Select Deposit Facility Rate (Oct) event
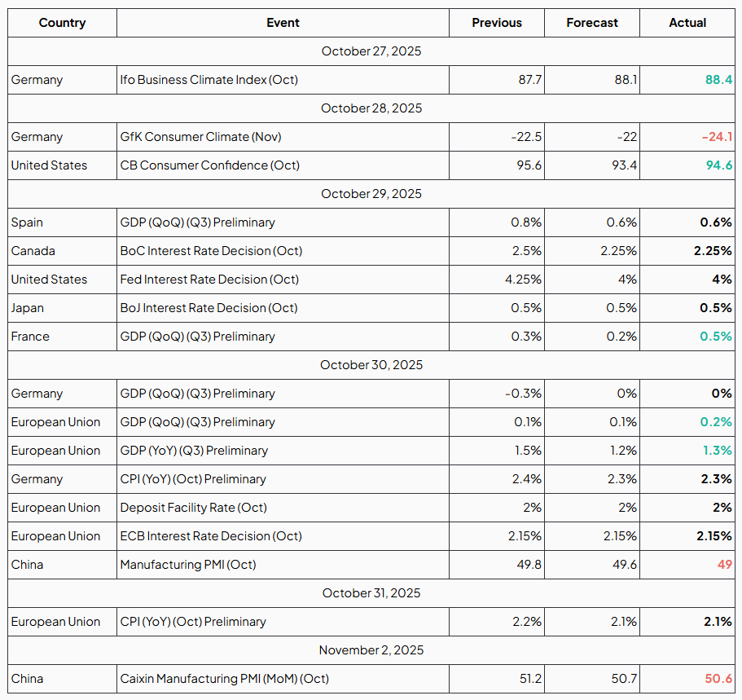742x700 pixels. (193, 508)
